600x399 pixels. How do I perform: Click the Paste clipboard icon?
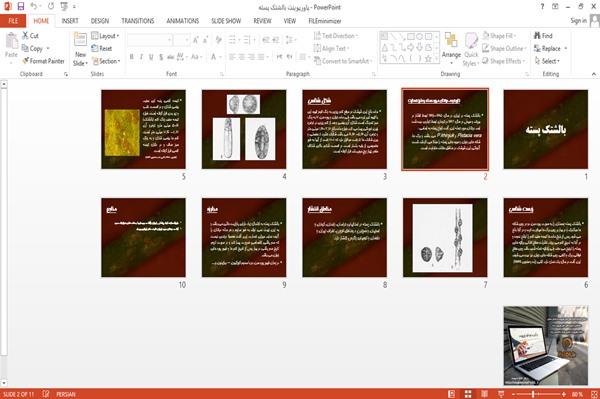(x=11, y=41)
